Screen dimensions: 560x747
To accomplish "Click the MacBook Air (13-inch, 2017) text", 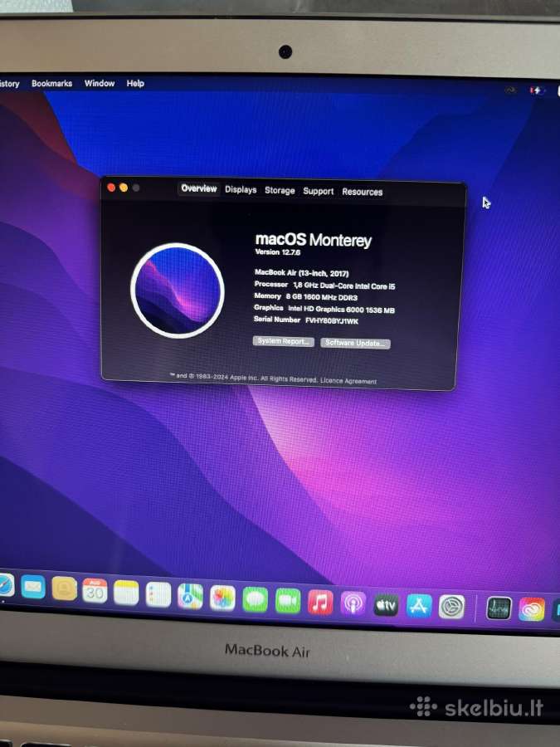I will pos(301,273).
